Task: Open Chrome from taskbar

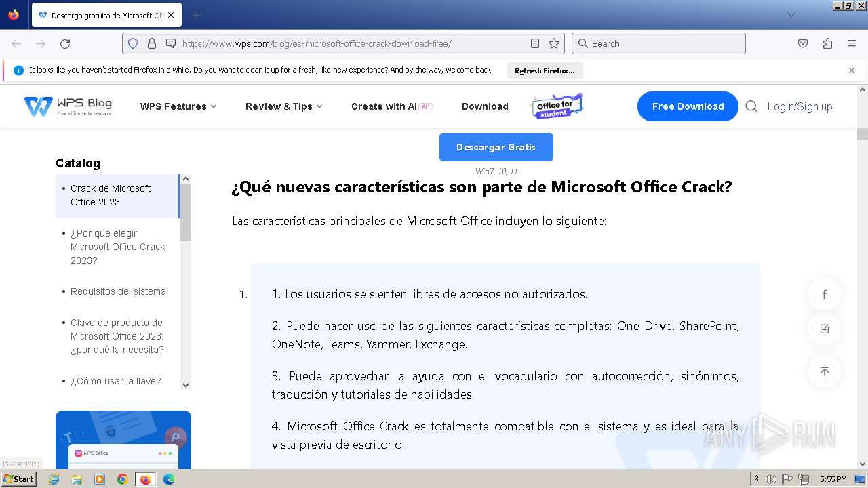Action: 122,479
